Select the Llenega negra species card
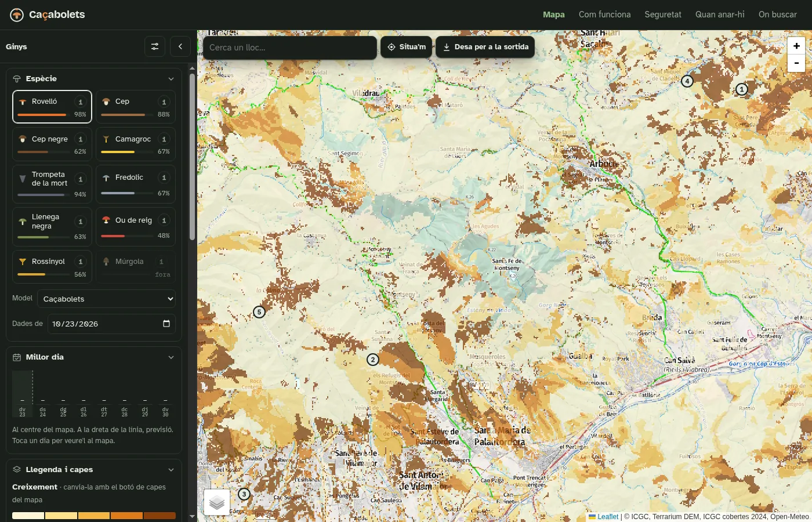Screen dimensions: 812x522 click(52, 227)
